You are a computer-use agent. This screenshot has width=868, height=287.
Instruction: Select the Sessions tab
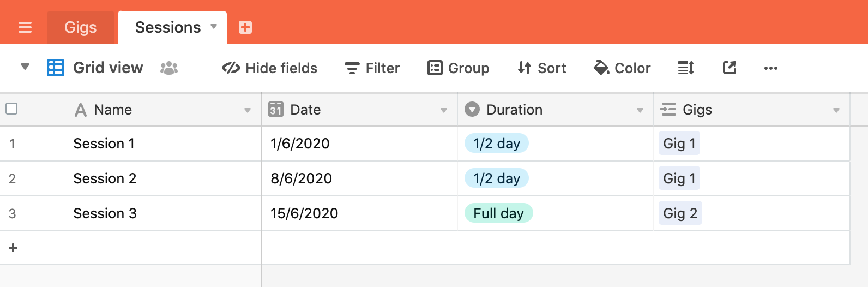(168, 27)
